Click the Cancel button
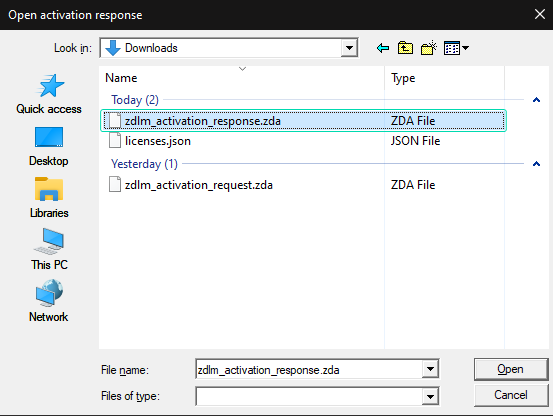This screenshot has height=416, width=553. tap(511, 395)
